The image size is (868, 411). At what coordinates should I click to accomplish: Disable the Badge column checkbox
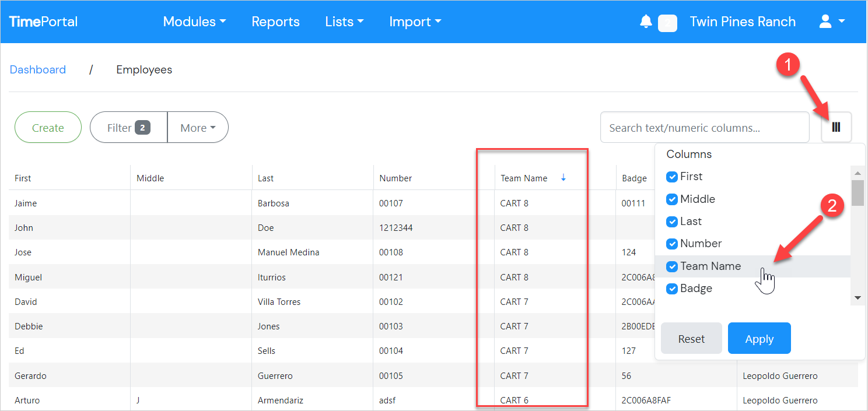coord(672,289)
